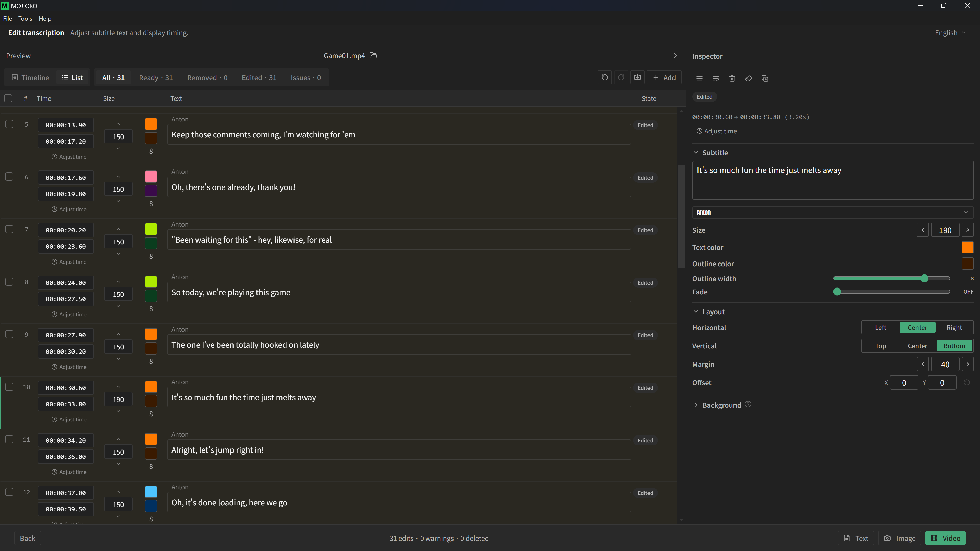Check the checkbox for row 8
Image resolution: width=980 pixels, height=551 pixels.
point(9,282)
